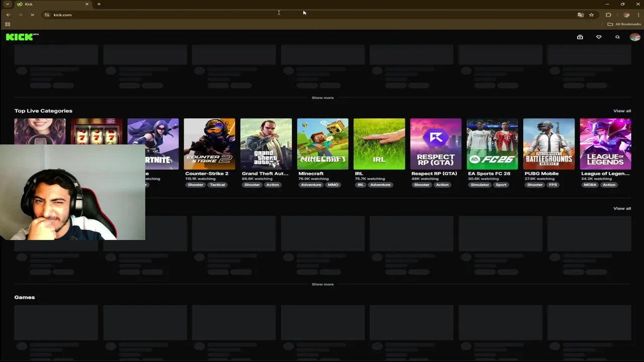The image size is (644, 362).
Task: Click the Minecraft title text
Action: point(311,173)
